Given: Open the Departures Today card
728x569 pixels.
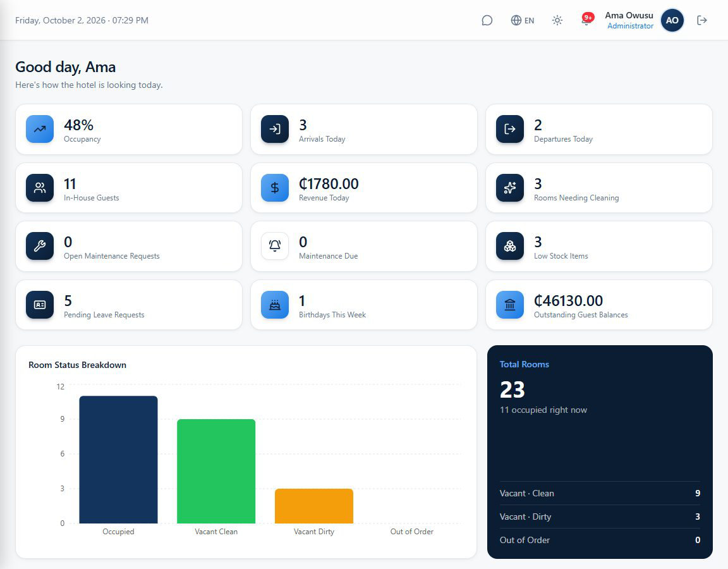Looking at the screenshot, I should point(599,129).
